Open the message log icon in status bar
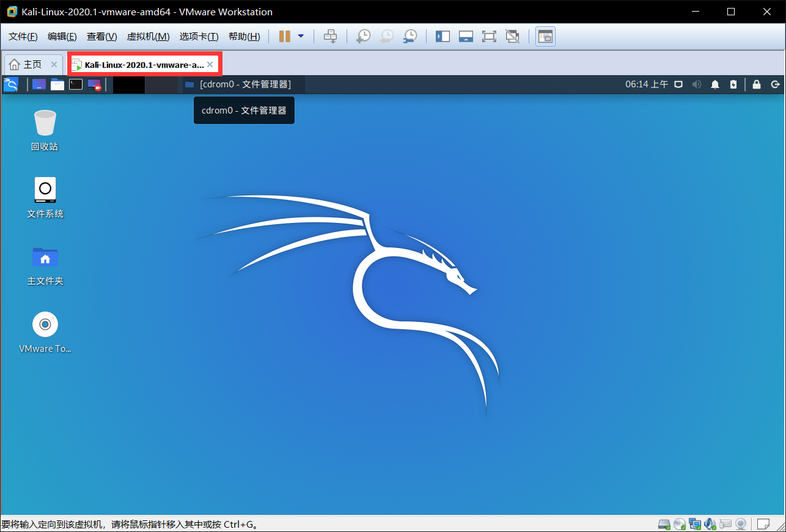This screenshot has width=786, height=532. 763,524
